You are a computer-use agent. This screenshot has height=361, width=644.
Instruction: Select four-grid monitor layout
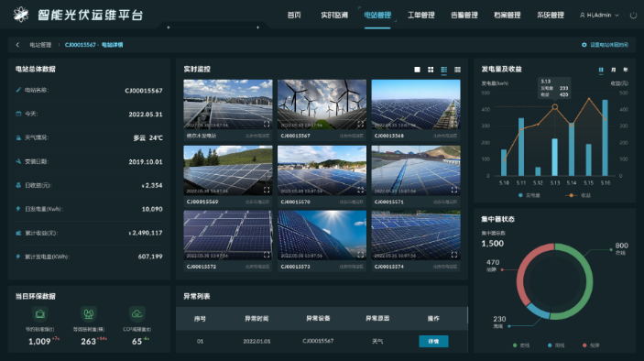coord(431,70)
